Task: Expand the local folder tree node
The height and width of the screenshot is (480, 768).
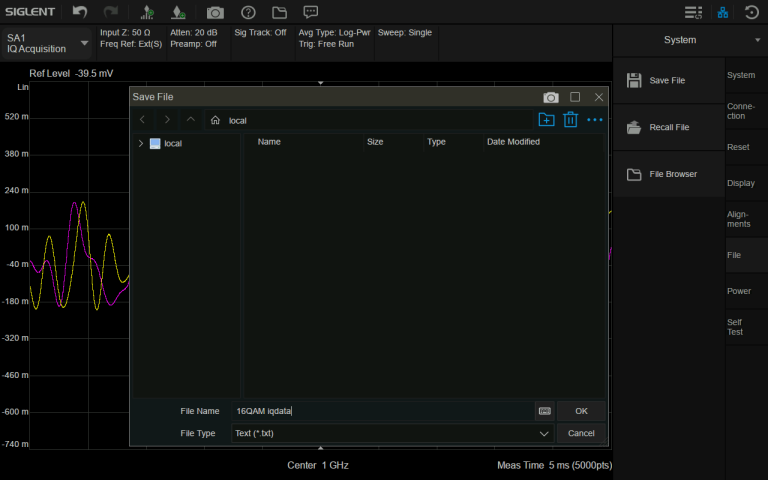Action: pos(141,143)
